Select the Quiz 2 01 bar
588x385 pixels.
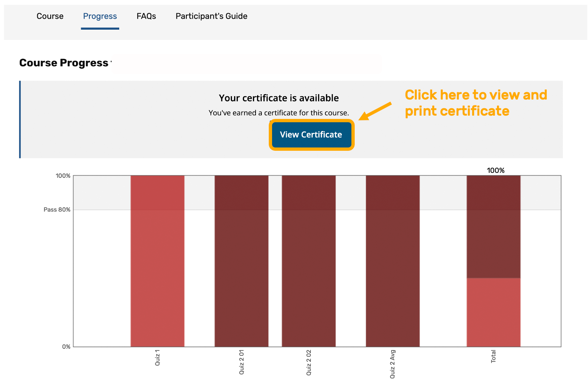coord(241,261)
